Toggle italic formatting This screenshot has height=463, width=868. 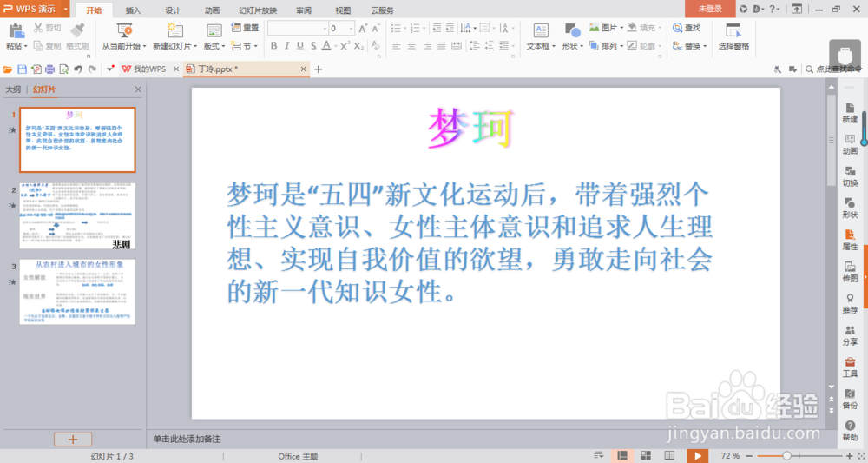coord(286,46)
